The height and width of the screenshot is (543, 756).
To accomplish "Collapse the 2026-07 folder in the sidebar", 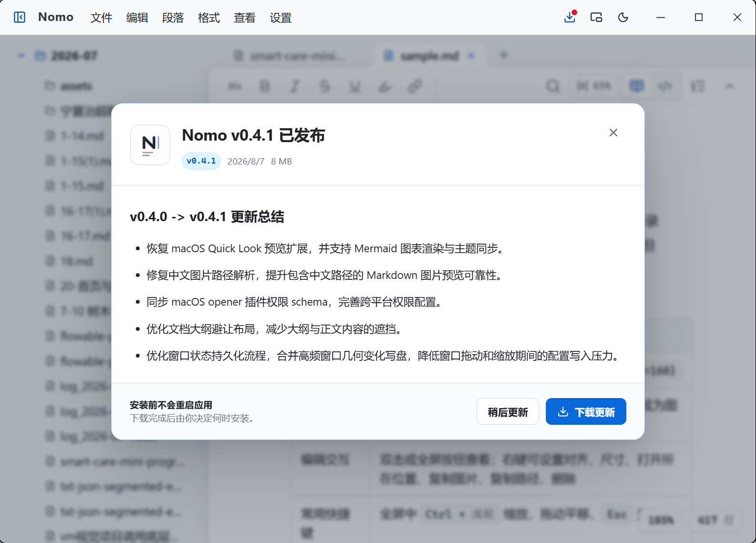I will click(x=21, y=56).
